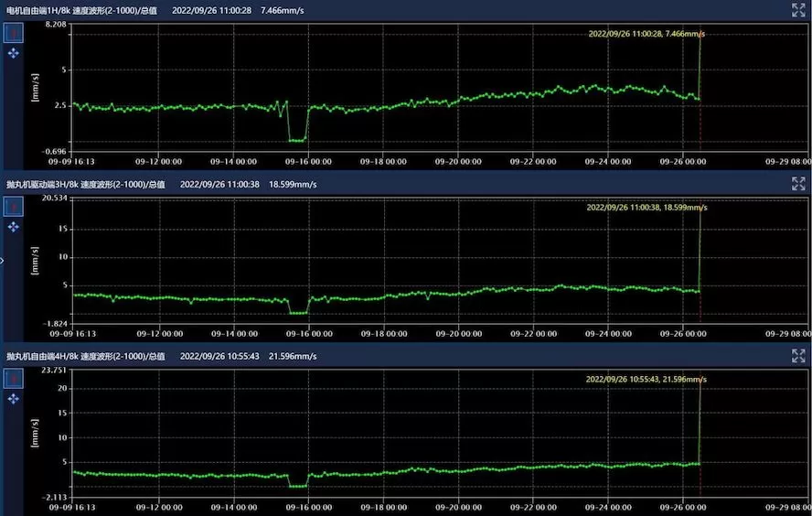Click the 7.466mm/s yellow data label in plot
The height and width of the screenshot is (516, 812).
[x=646, y=34]
